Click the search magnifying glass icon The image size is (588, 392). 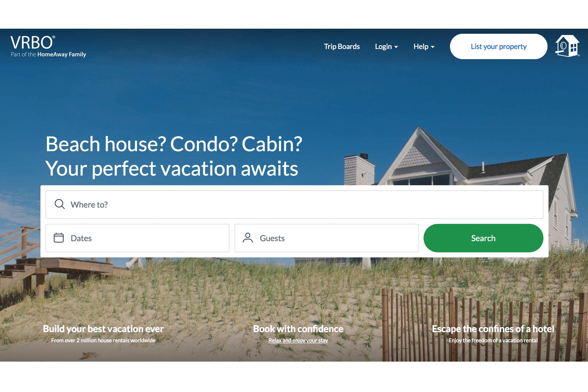60,204
